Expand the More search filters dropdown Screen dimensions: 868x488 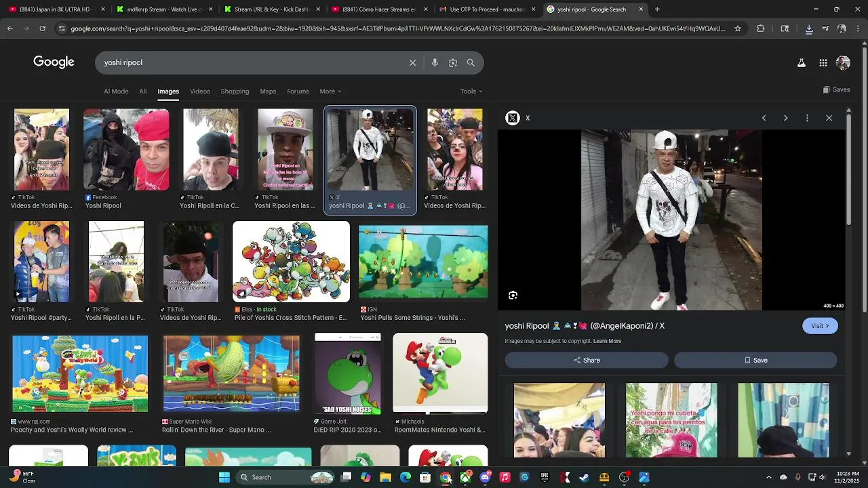tap(330, 91)
